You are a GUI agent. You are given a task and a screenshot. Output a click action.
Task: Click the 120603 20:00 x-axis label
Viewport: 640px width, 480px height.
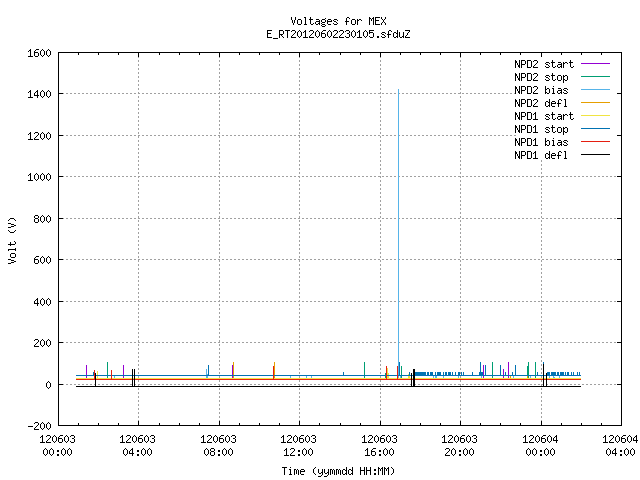[459, 446]
